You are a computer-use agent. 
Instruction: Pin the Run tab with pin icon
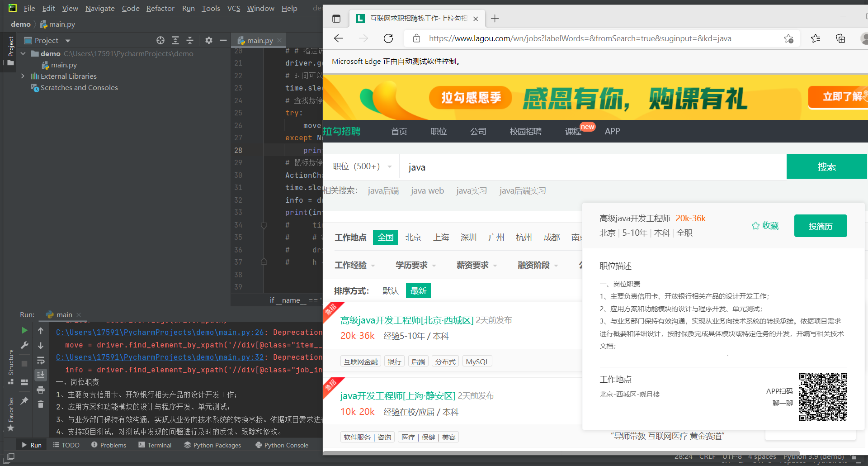click(25, 400)
